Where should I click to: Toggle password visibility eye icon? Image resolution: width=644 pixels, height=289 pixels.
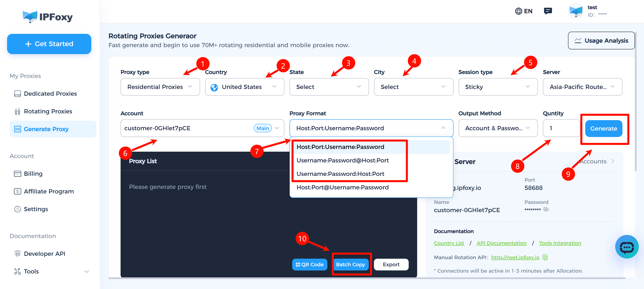coord(546,209)
